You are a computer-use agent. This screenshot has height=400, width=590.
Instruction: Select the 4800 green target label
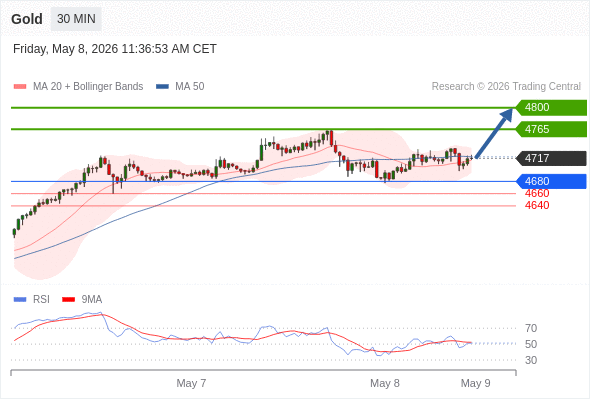[551, 108]
